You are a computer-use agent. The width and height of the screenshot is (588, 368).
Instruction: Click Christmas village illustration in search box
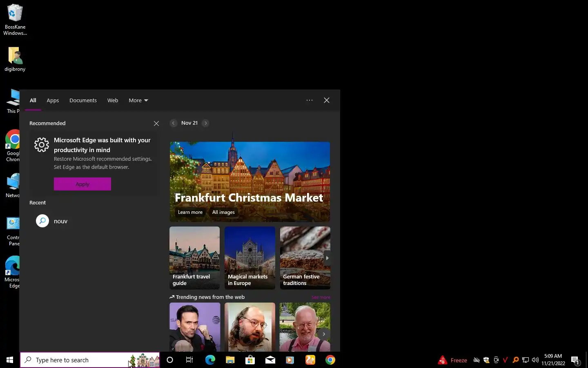(144, 360)
